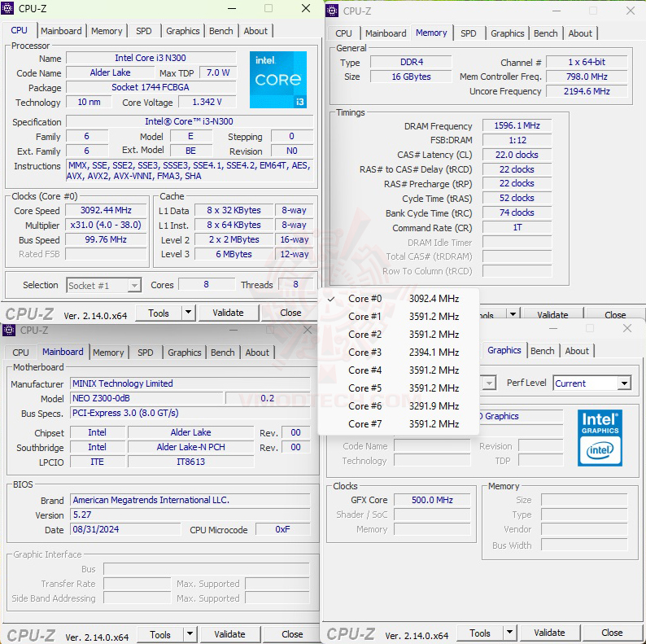Click the Intel Graphics logo badge

pos(600,438)
